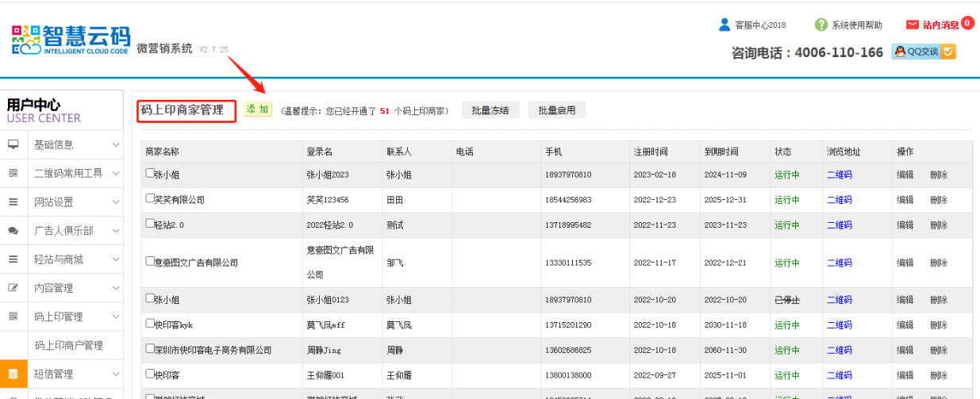The height and width of the screenshot is (399, 980).
Task: Click the orange database icon beside 短信管理
Action: pyautogui.click(x=13, y=374)
